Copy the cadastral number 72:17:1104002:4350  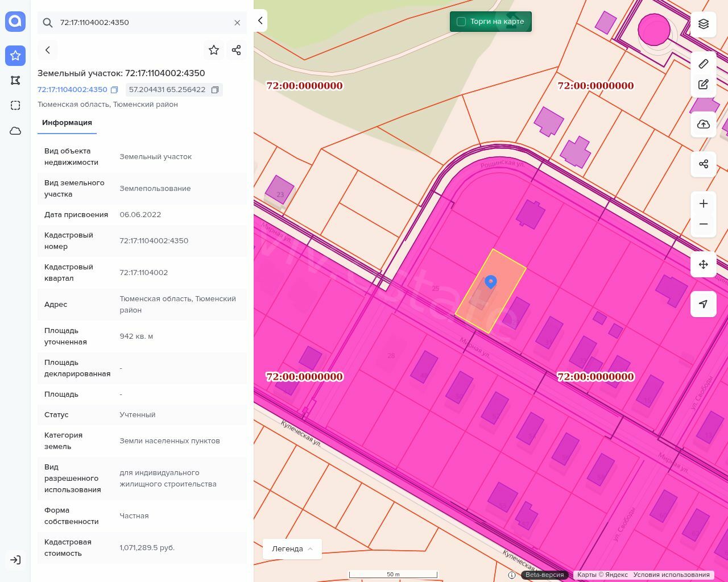click(114, 90)
